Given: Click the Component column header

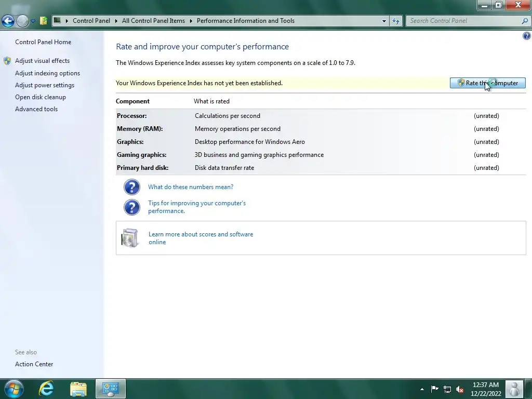Looking at the screenshot, I should click(132, 101).
